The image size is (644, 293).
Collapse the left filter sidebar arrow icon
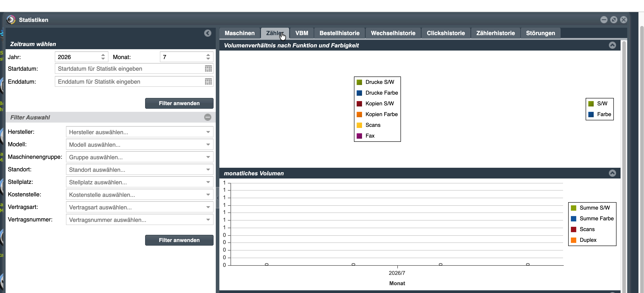208,33
